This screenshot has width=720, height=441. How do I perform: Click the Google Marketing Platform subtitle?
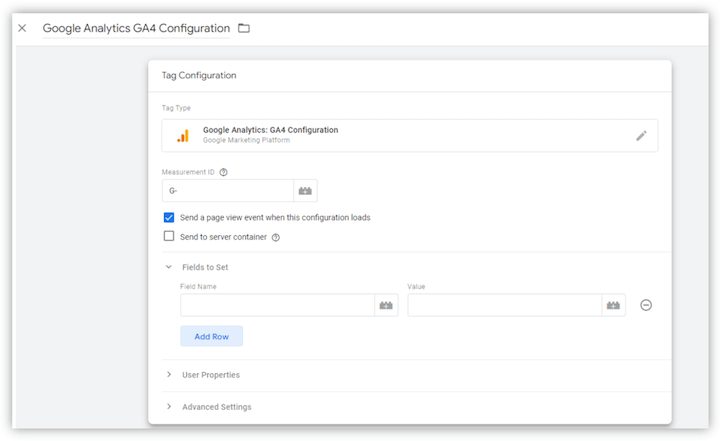point(246,140)
